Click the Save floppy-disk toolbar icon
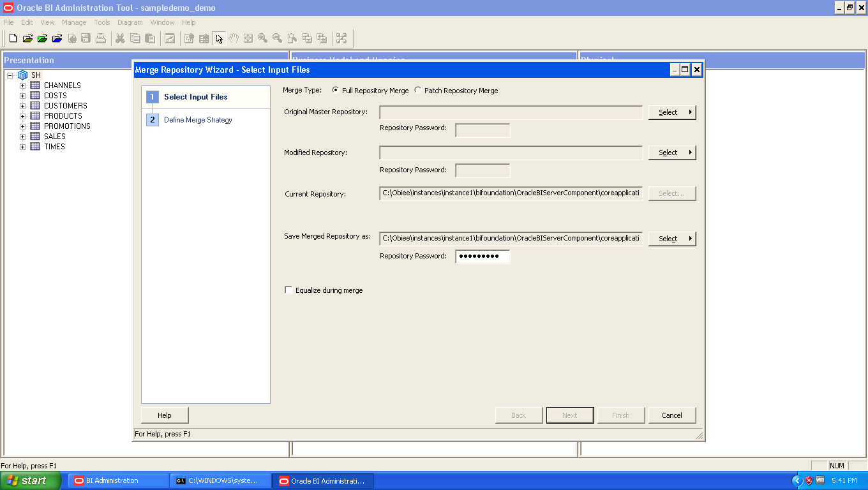868x490 pixels. (86, 38)
